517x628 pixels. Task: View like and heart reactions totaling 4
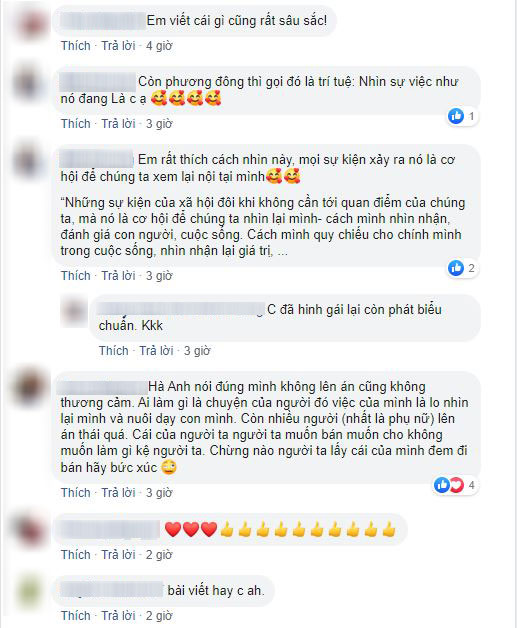(455, 485)
